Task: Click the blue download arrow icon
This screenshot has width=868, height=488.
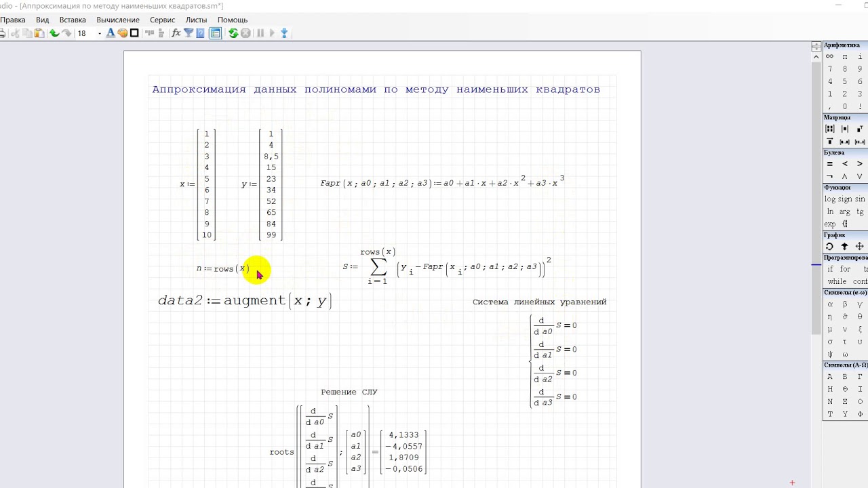Action: click(284, 33)
